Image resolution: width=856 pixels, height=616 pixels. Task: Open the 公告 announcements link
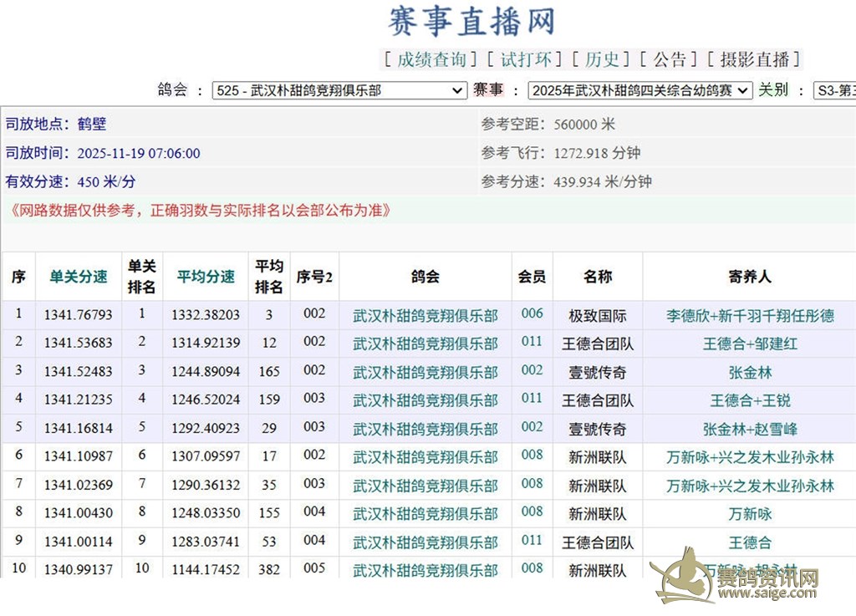[669, 59]
